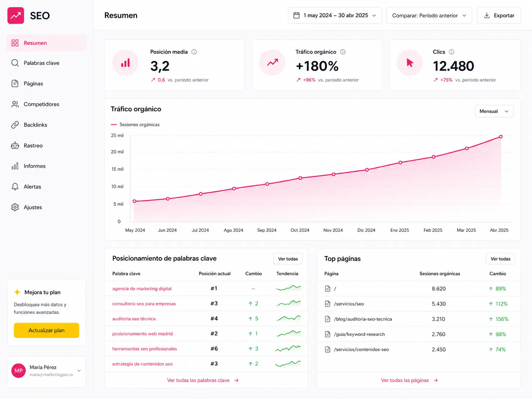Click the Dic 2024 data point on chart

tap(367, 170)
